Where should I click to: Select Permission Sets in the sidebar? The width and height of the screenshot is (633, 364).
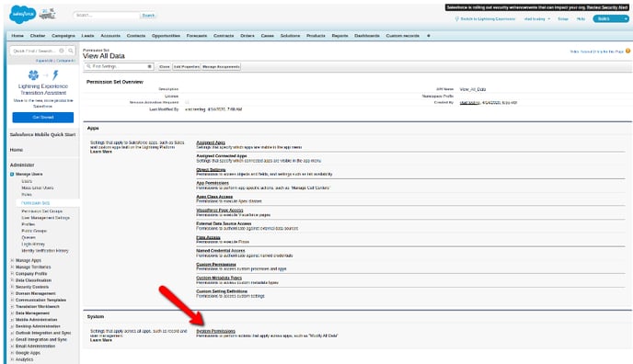tap(36, 203)
